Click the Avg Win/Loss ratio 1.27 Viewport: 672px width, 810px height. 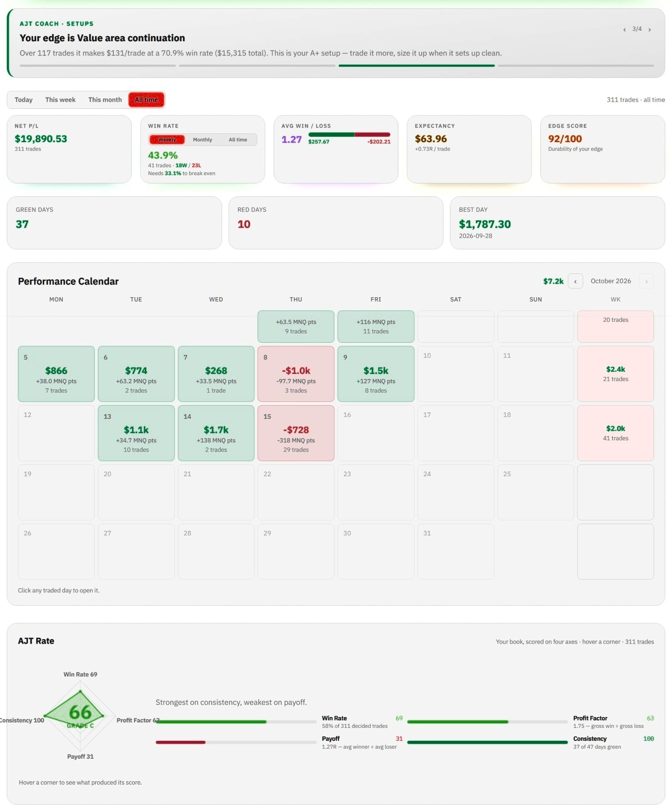click(x=291, y=140)
